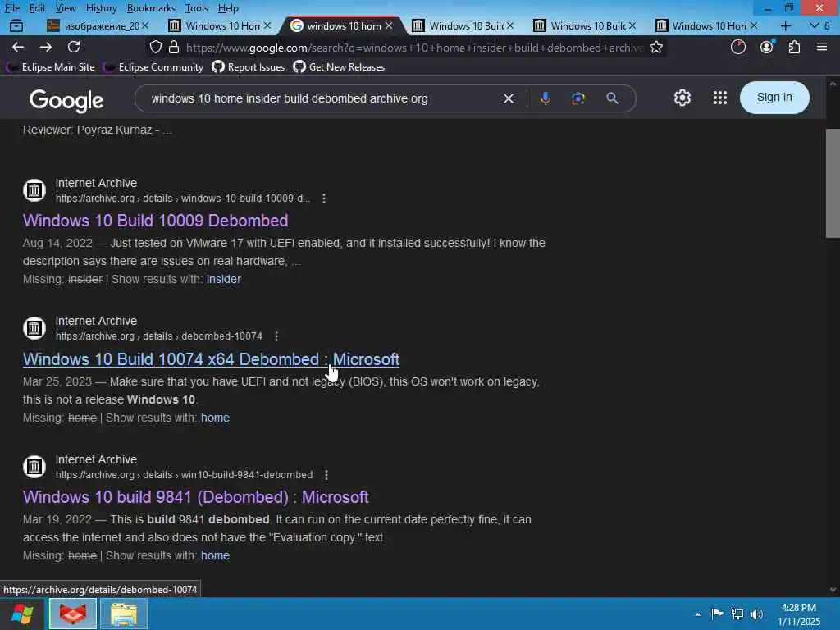840x630 pixels.
Task: Go back to the previous page
Action: click(18, 47)
